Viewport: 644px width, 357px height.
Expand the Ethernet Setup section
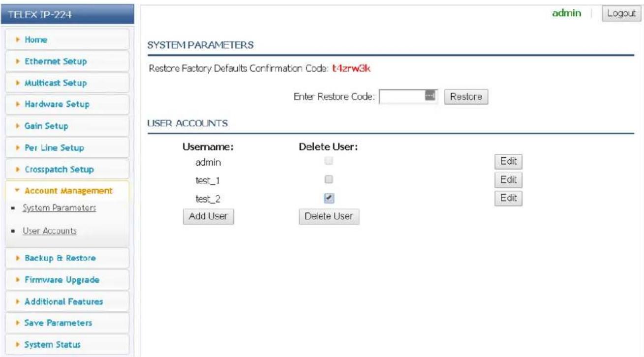[x=66, y=61]
